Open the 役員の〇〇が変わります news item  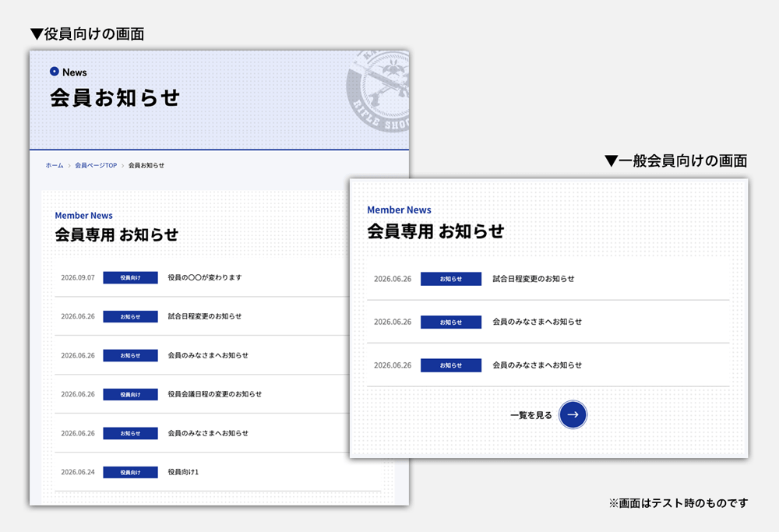(x=205, y=277)
